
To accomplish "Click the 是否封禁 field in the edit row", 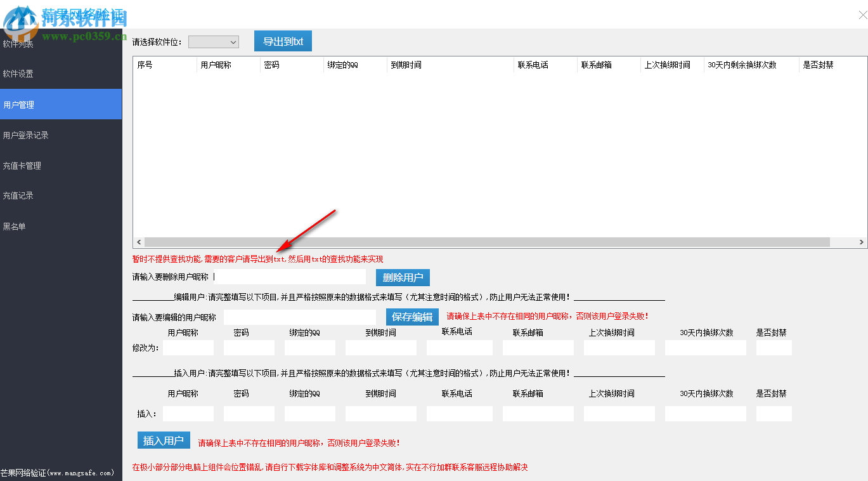I will coord(774,347).
